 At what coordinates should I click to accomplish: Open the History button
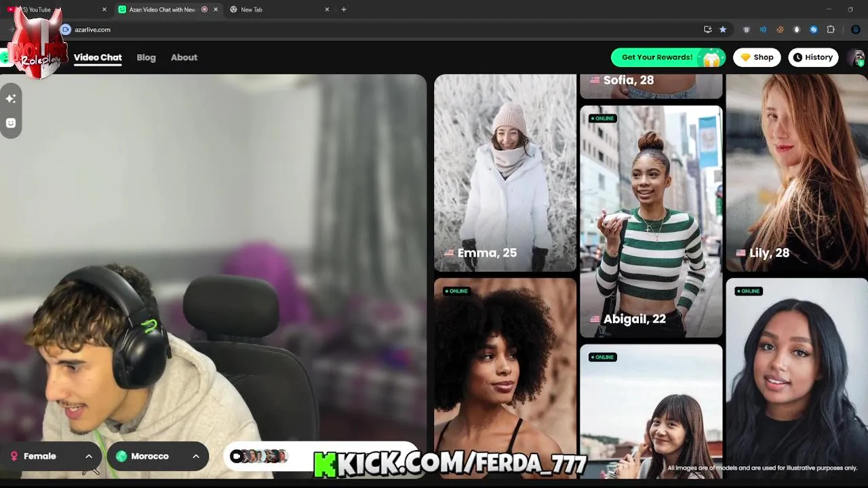(x=813, y=58)
